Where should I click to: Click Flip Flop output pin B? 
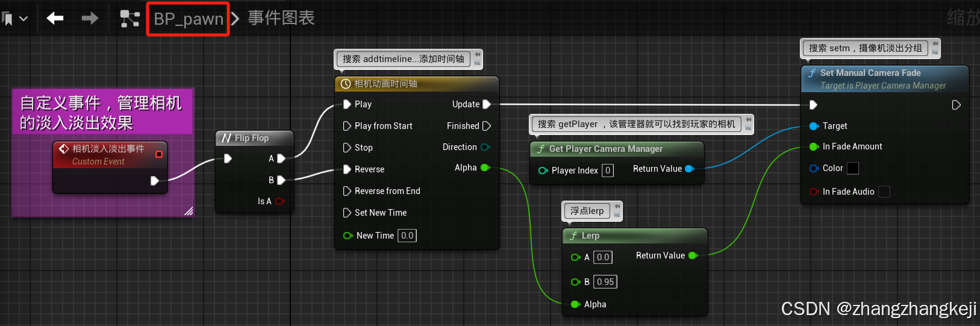click(281, 180)
